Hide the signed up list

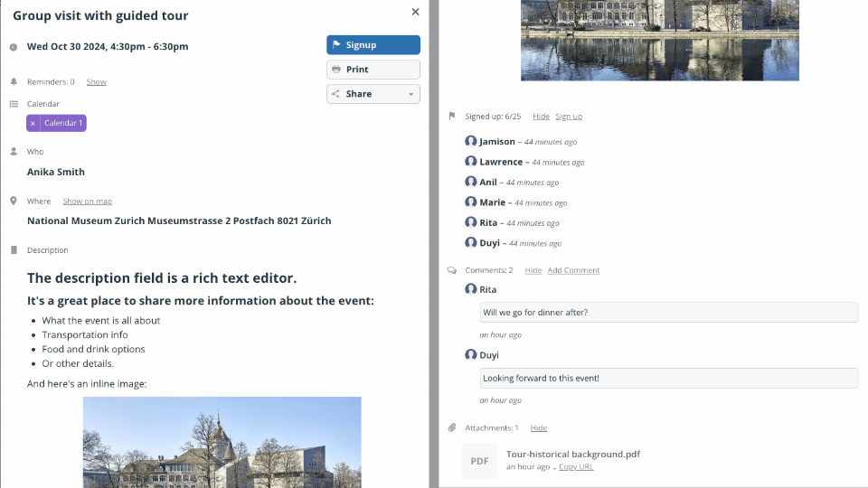(x=541, y=117)
